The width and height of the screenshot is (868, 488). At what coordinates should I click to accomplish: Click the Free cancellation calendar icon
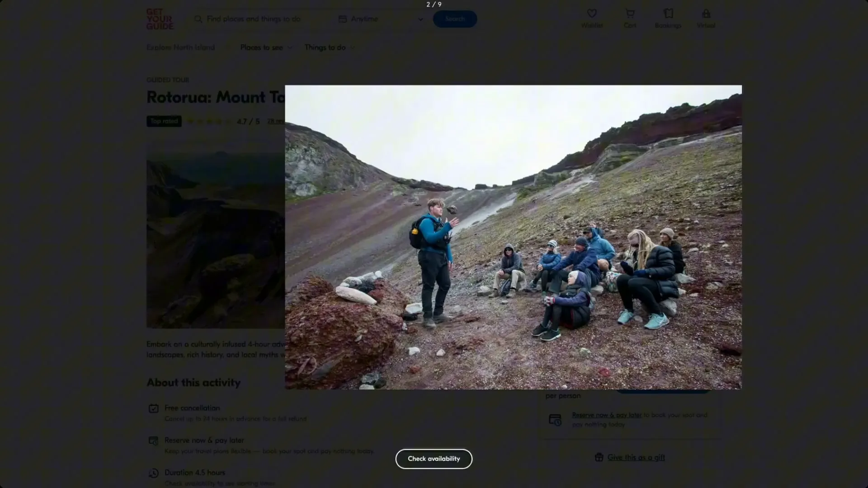154,408
